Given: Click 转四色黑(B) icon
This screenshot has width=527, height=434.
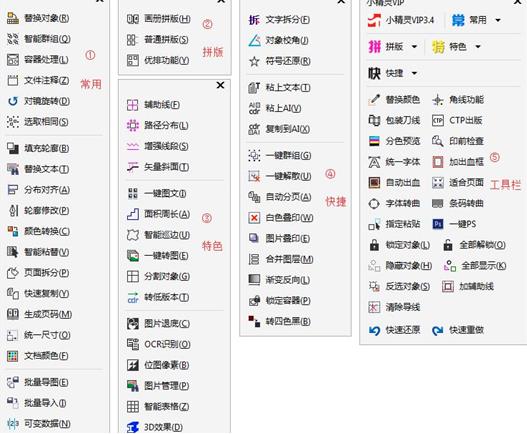Looking at the screenshot, I should point(254,322).
